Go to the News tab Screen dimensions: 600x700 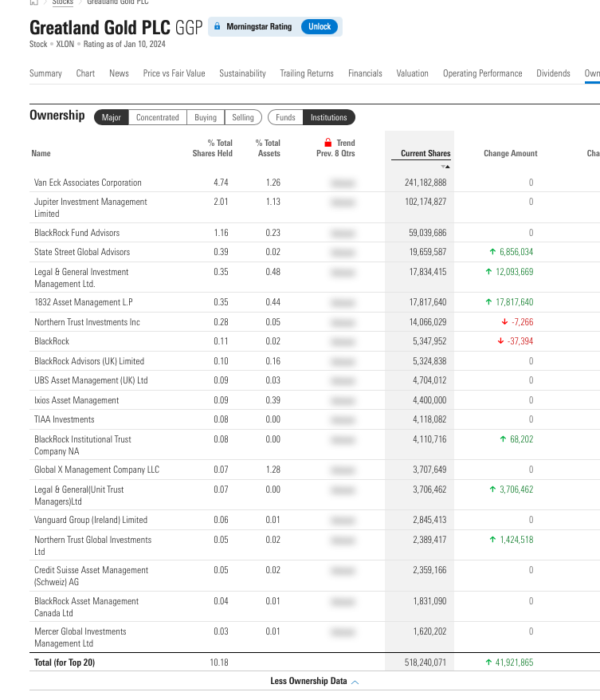(x=119, y=73)
